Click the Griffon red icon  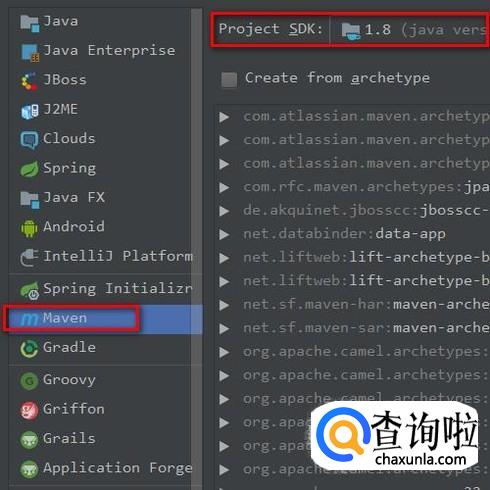coord(29,410)
